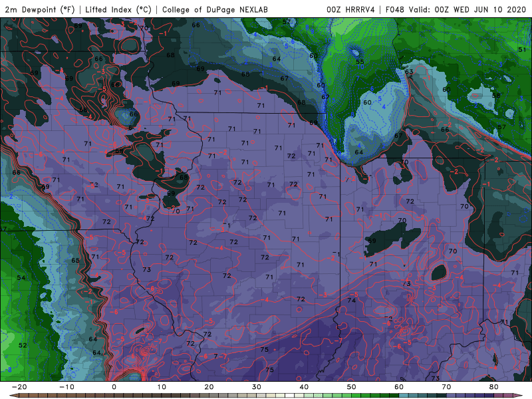Click the dewpoint value 63 on the map

pyautogui.click(x=409, y=72)
